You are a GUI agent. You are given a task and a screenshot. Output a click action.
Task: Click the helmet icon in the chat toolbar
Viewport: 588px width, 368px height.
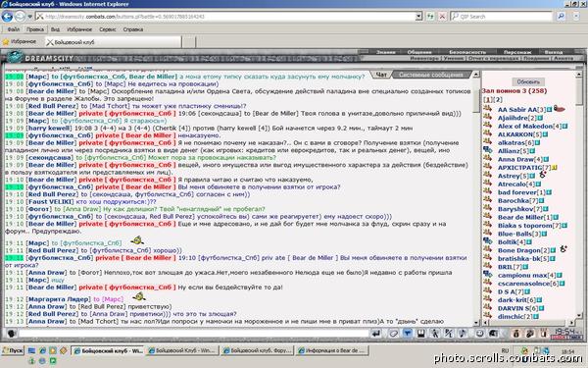[x=493, y=334]
